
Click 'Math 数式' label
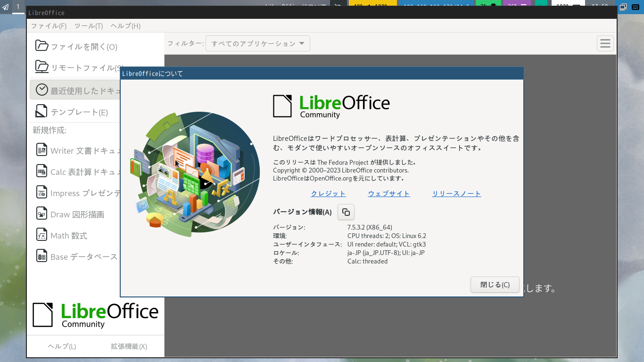point(69,236)
